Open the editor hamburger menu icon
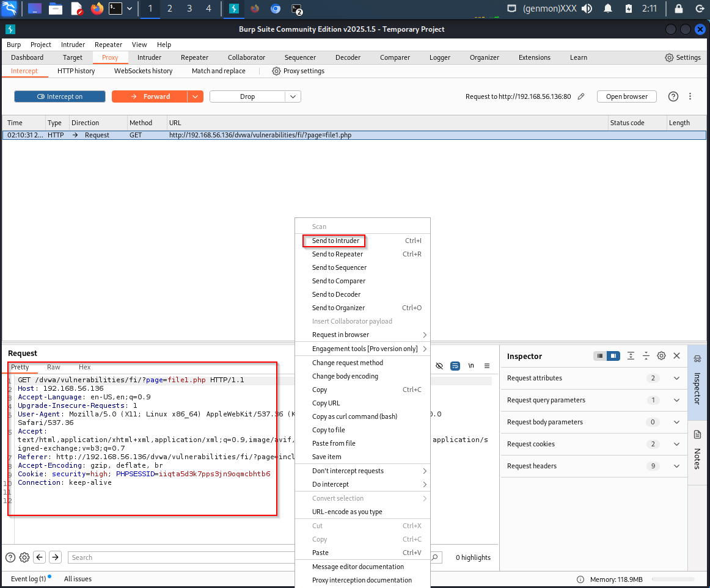Viewport: 710px width, 588px height. click(487, 366)
